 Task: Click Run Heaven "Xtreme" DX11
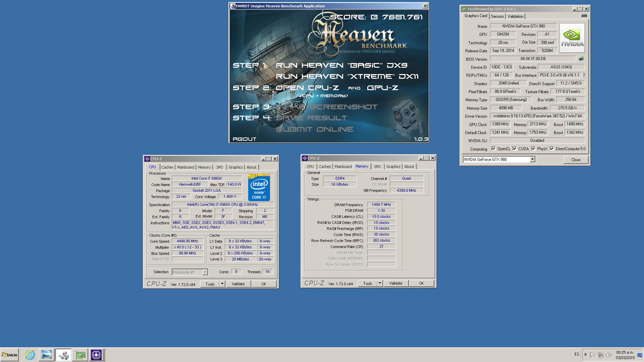pos(347,76)
